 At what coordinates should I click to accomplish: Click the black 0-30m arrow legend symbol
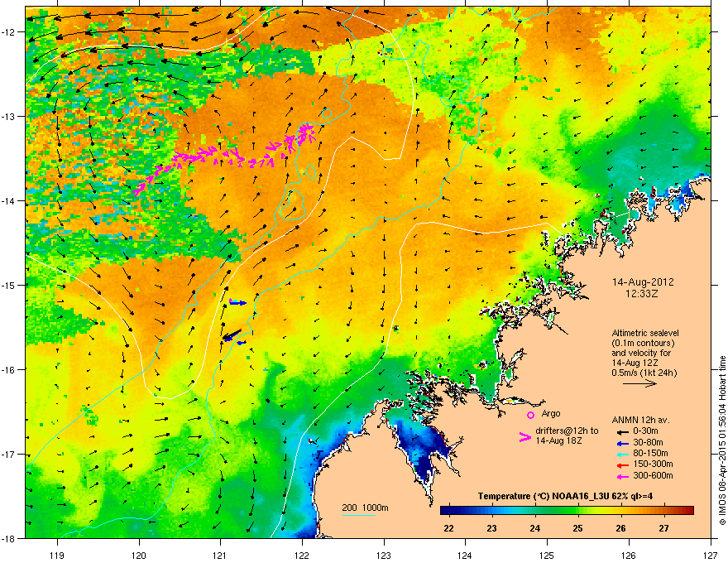pyautogui.click(x=622, y=432)
